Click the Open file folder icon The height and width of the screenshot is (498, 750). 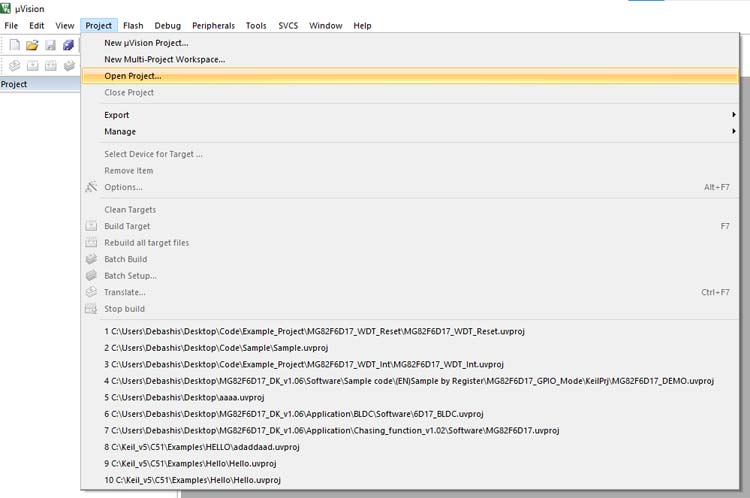32,45
